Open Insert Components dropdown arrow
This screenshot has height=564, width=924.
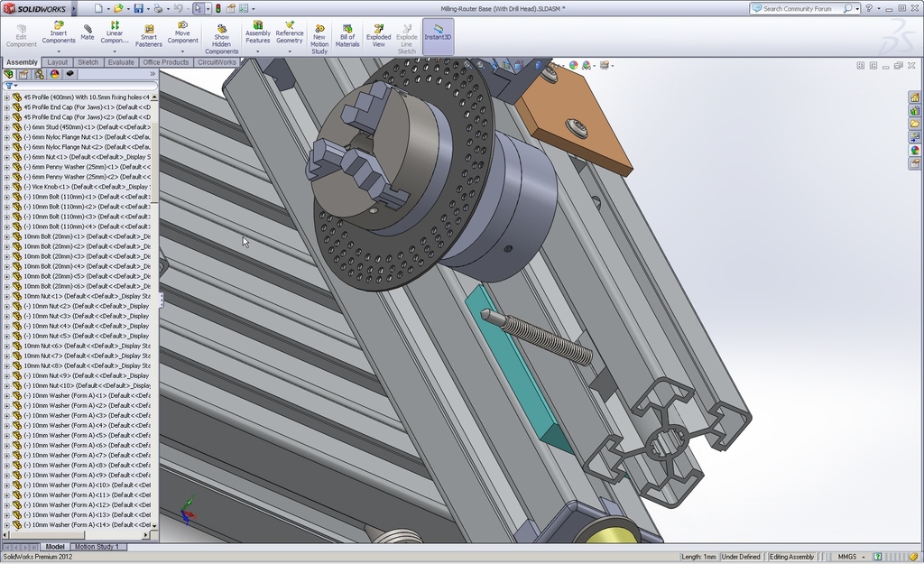tap(59, 51)
